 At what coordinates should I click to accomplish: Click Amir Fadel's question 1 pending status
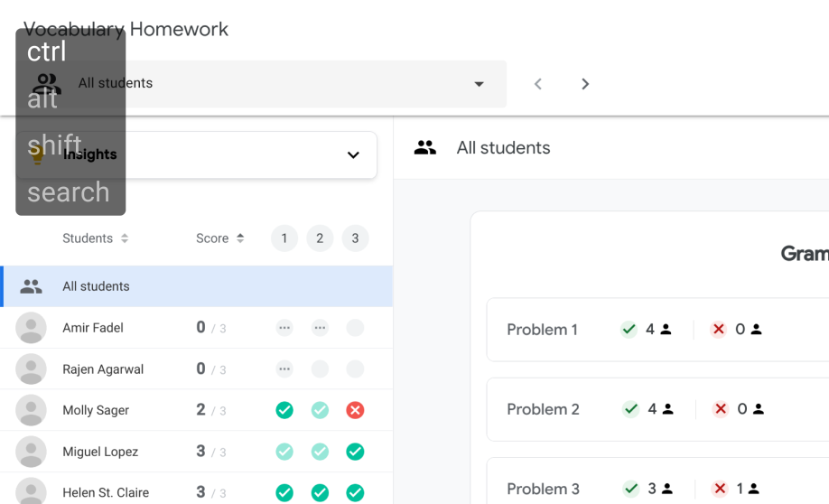284,327
